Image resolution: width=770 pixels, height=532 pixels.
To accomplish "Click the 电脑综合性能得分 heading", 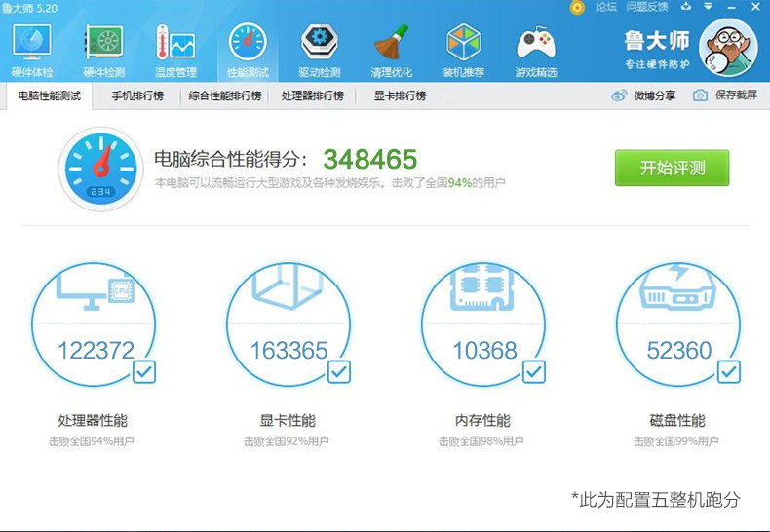I will (x=231, y=159).
